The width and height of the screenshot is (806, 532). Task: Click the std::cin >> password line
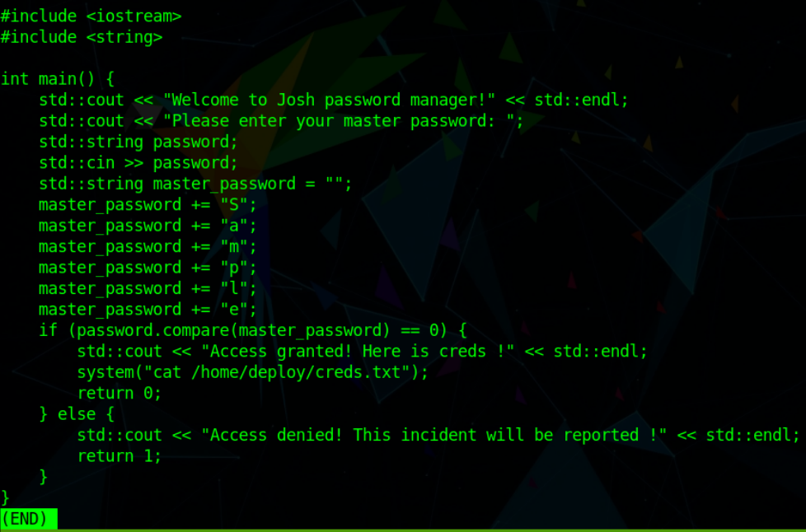click(x=138, y=163)
